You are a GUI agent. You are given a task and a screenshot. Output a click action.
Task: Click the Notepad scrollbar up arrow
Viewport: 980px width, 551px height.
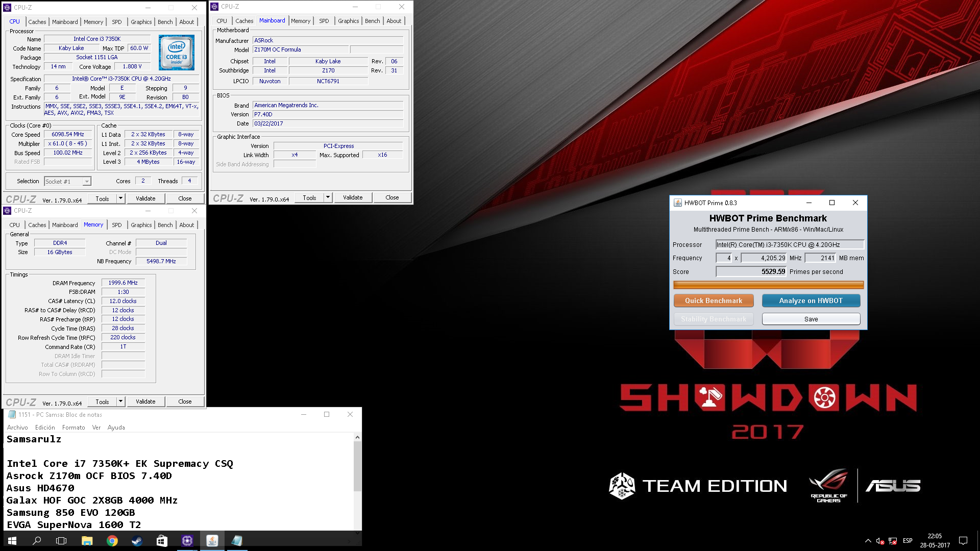point(357,437)
